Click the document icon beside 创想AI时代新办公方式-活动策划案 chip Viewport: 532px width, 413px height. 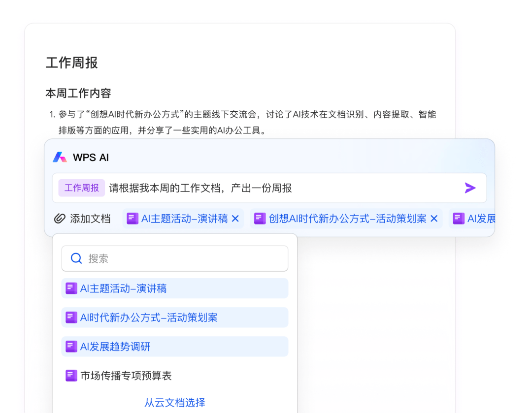[x=260, y=218]
